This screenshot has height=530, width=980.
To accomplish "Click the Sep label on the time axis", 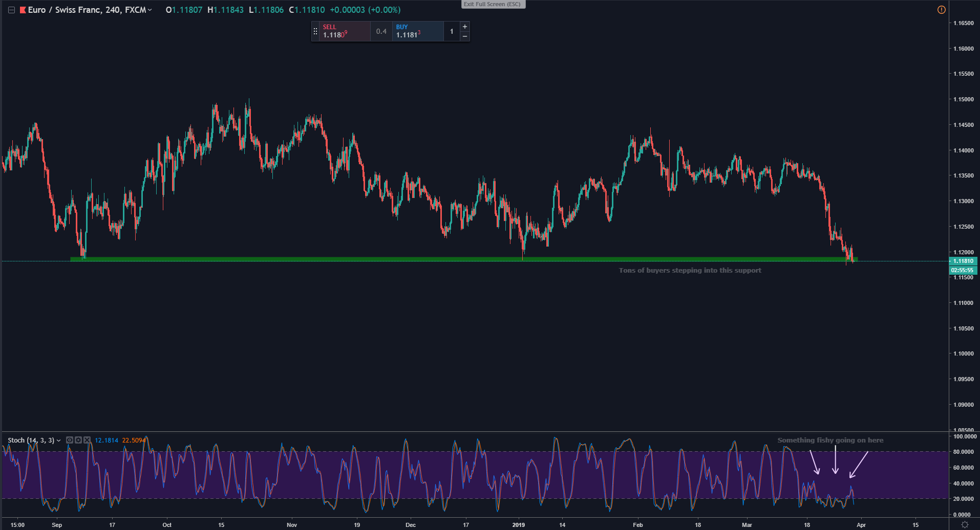I will pyautogui.click(x=57, y=525).
